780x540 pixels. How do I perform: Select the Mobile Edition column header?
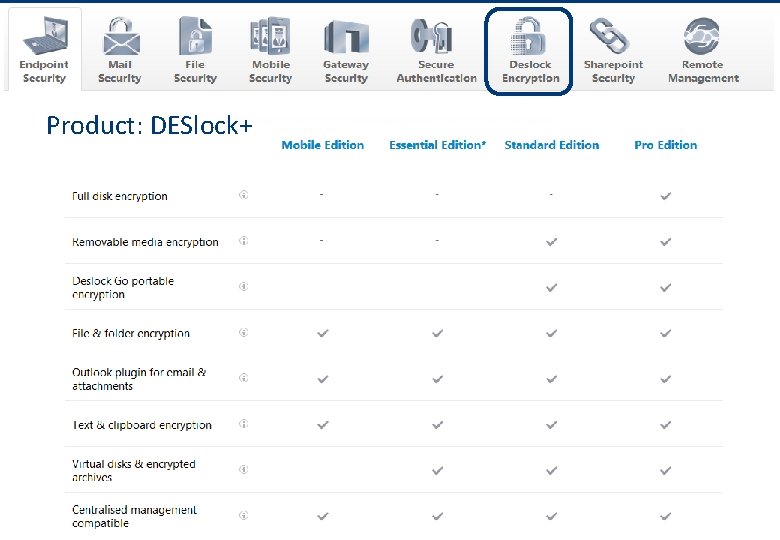pos(323,145)
